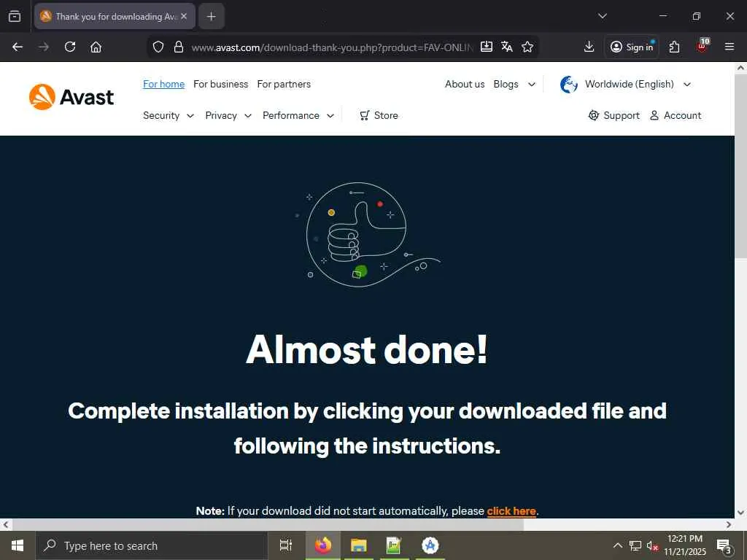This screenshot has height=560, width=747.
Task: Click the muted volume tray icon
Action: click(652, 546)
